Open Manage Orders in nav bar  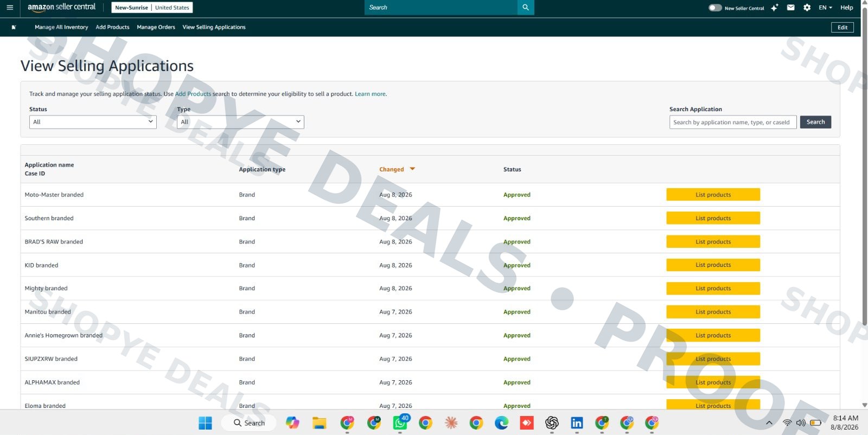pyautogui.click(x=156, y=27)
